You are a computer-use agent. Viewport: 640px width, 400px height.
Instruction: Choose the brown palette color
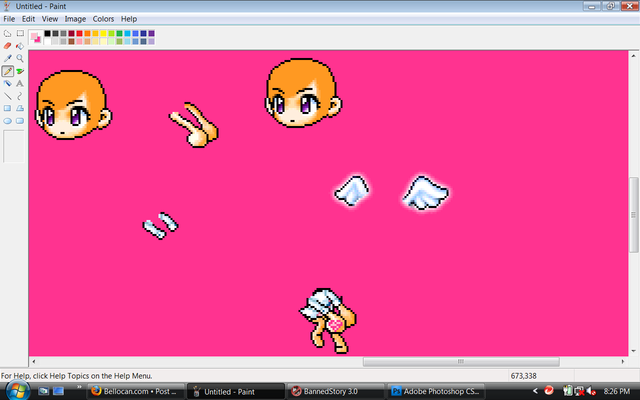71,41
